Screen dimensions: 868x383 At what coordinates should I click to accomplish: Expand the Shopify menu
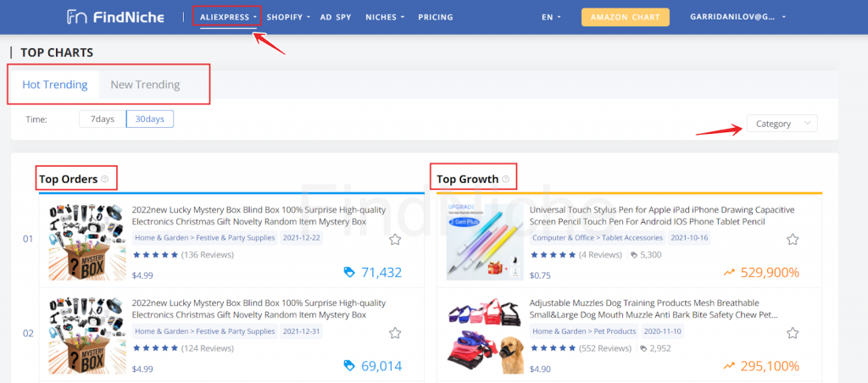[288, 17]
